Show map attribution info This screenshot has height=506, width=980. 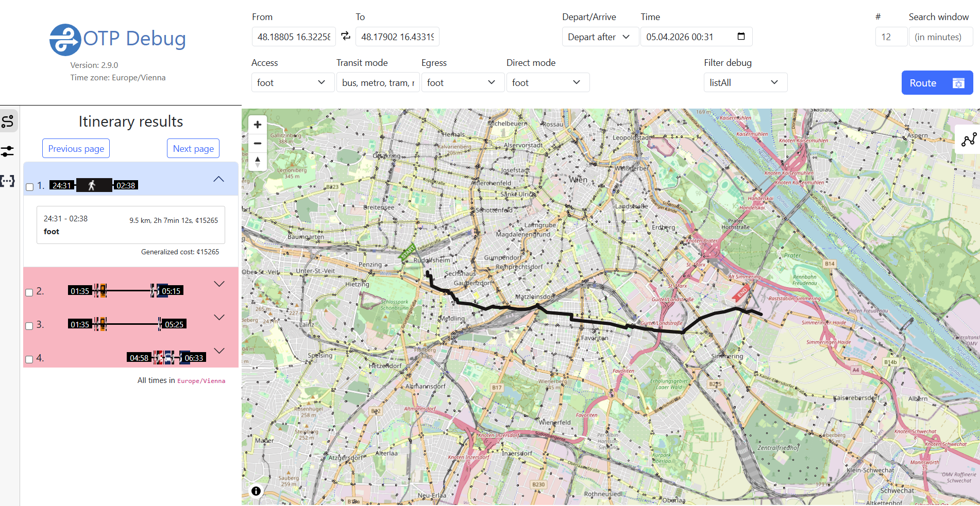(256, 491)
